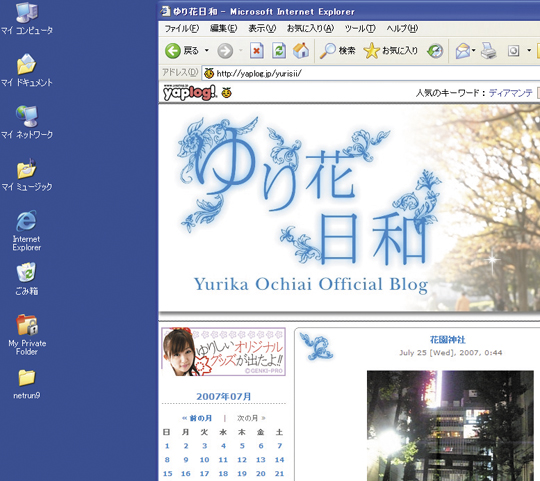Click the grey Forward arrow button
Viewport: 540px width, 481px height.
(x=225, y=51)
